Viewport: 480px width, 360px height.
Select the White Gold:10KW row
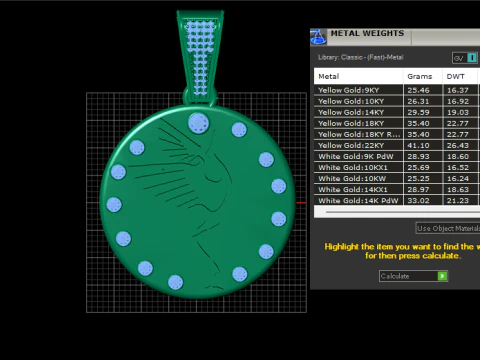pos(397,178)
